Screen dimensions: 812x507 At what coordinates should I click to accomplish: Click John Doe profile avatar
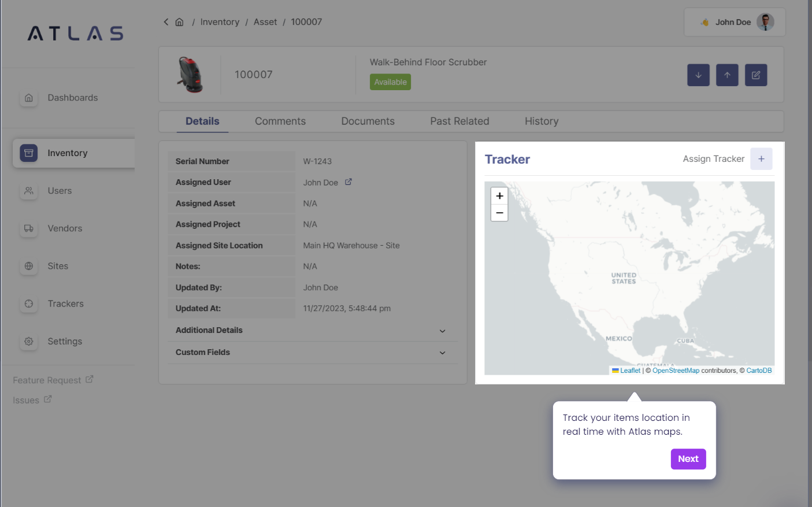(765, 22)
